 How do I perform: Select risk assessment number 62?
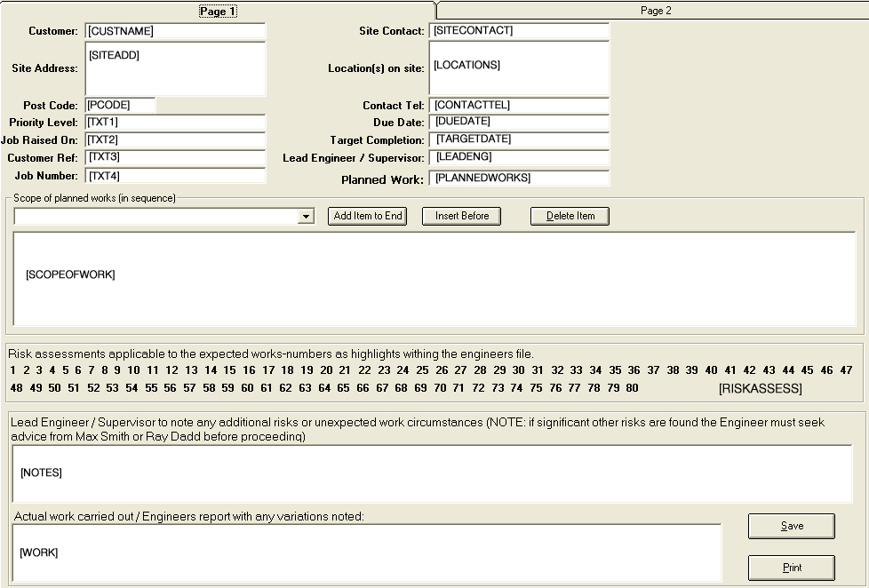[285, 388]
